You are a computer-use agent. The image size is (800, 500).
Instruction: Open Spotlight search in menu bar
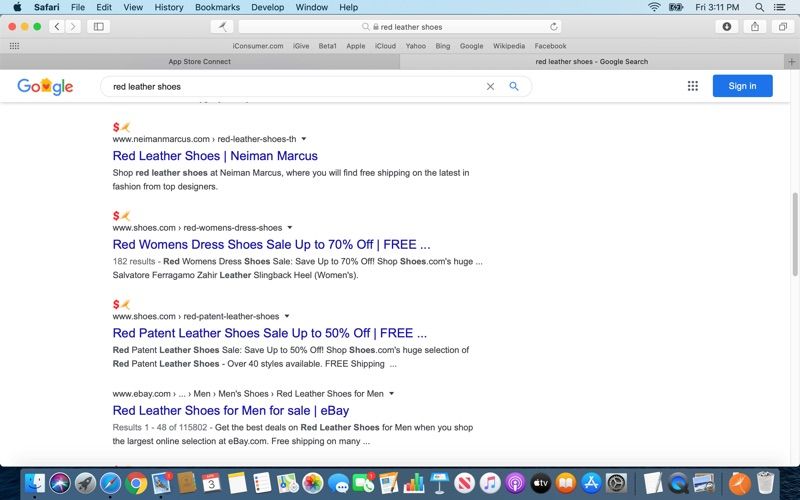(x=759, y=7)
